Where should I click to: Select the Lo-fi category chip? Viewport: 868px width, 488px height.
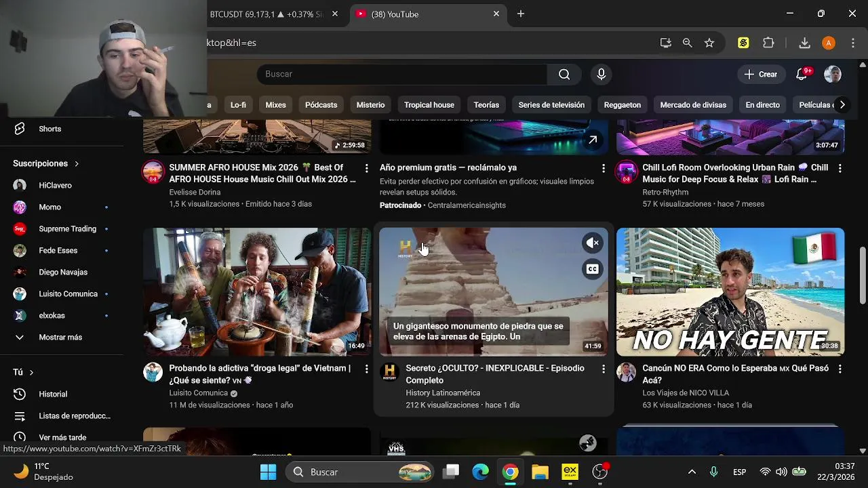point(238,105)
